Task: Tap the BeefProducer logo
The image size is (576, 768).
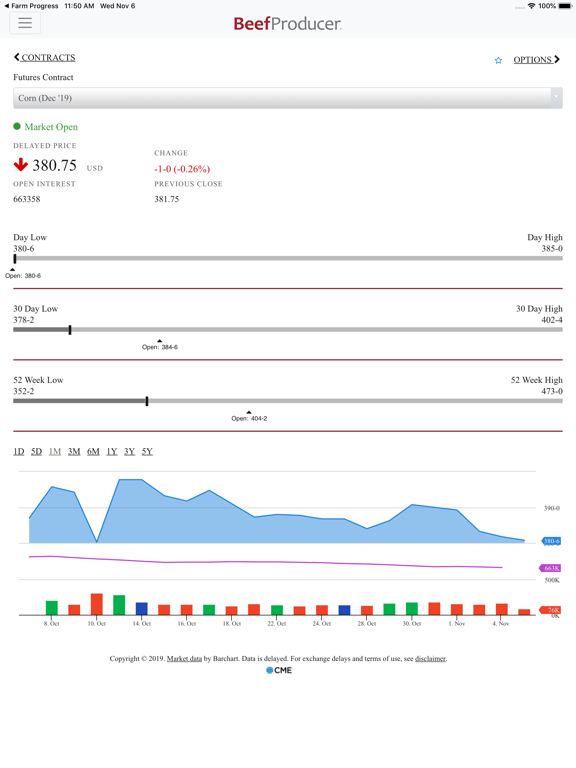Action: (x=288, y=24)
